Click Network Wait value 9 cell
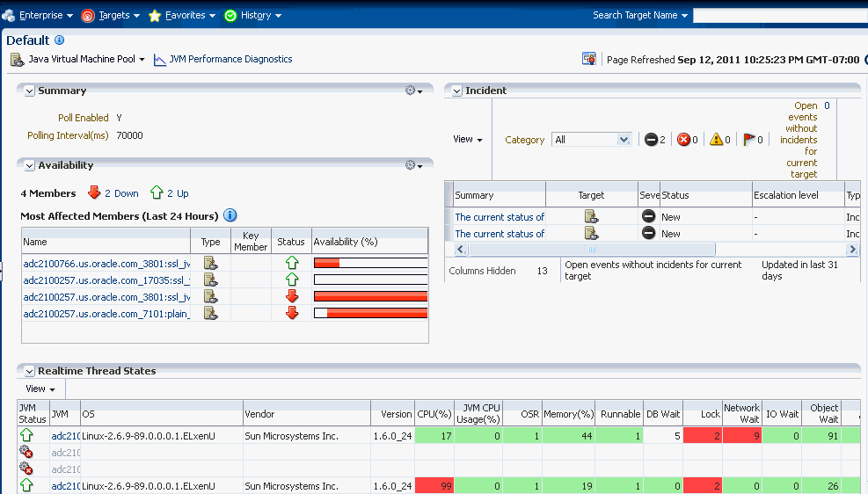Viewport: 868px width, 494px height. coord(741,436)
